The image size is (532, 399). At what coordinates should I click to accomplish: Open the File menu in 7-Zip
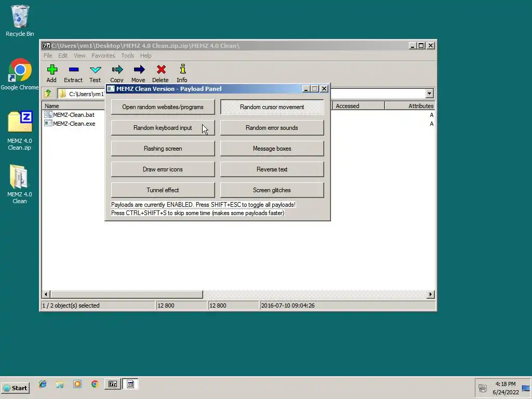click(x=48, y=56)
